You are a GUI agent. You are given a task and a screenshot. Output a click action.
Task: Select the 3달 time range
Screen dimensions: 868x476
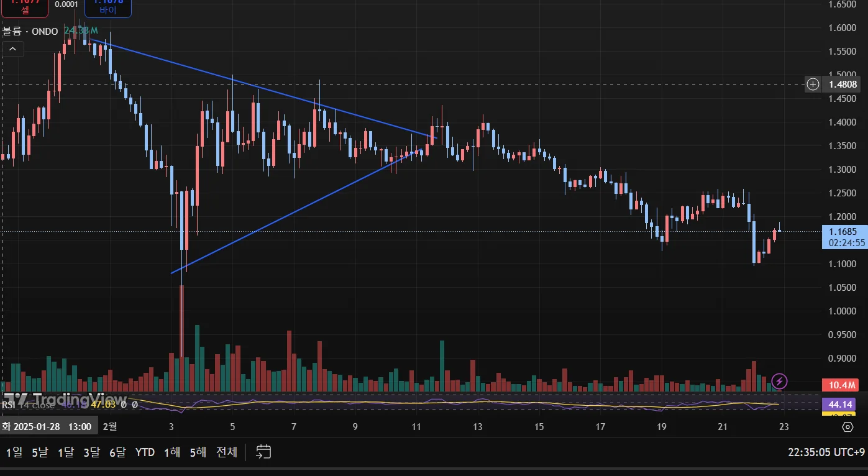(91, 452)
